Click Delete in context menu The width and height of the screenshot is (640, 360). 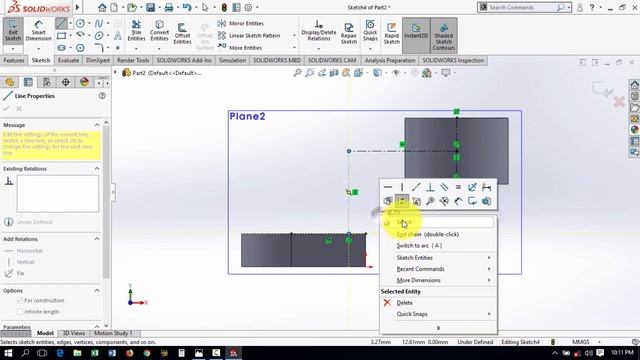point(438,303)
